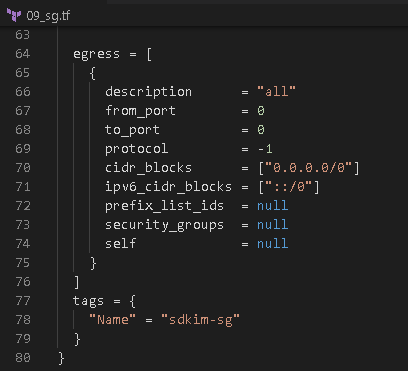The image size is (408, 371).
Task: Click the "0.0.0.0/0" string value
Action: click(x=309, y=168)
